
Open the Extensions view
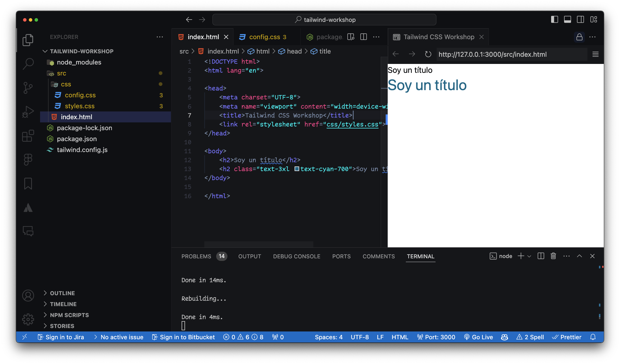pyautogui.click(x=28, y=136)
